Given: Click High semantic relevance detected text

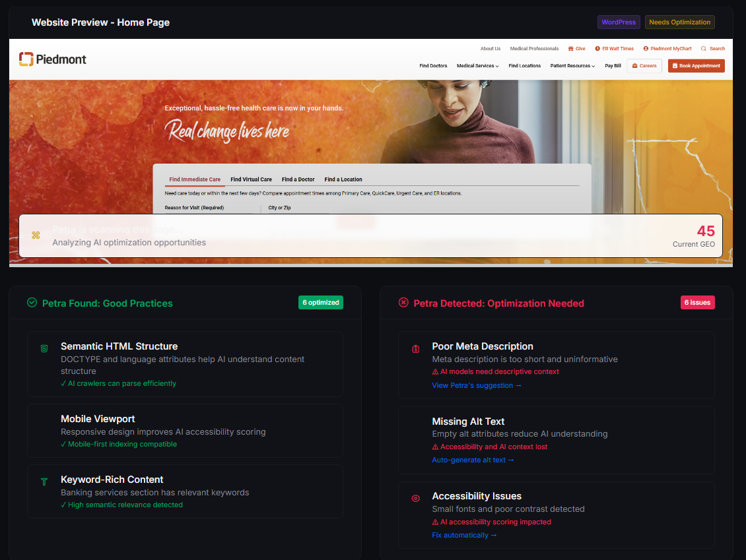Looking at the screenshot, I should pyautogui.click(x=121, y=505).
